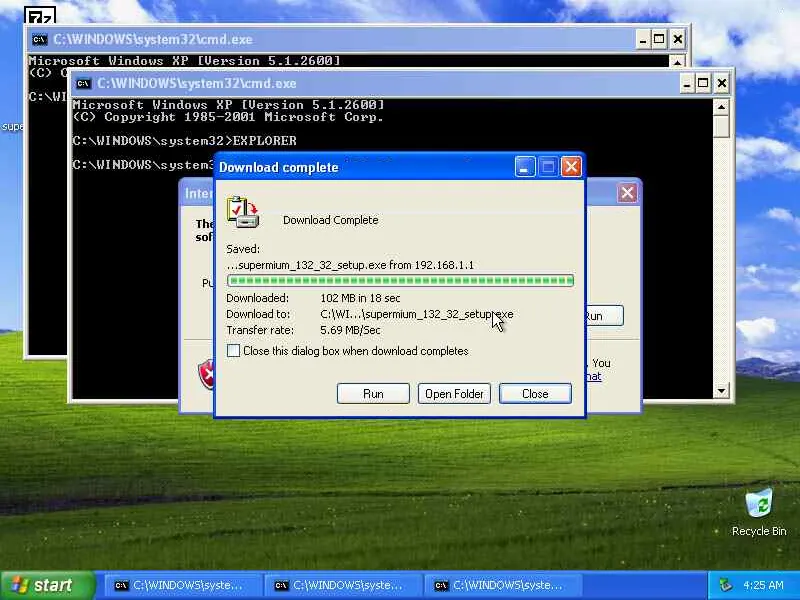The width and height of the screenshot is (800, 600).
Task: Open the Start menu
Action: pos(47,585)
